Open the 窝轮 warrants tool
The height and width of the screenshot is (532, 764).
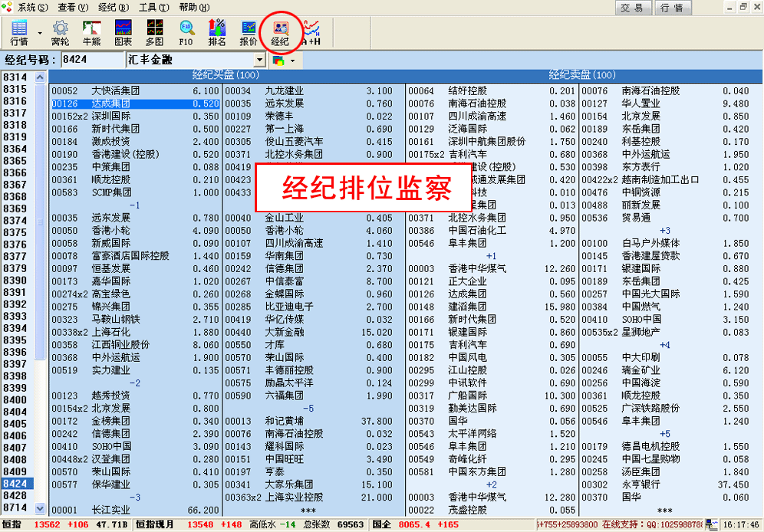(x=60, y=32)
